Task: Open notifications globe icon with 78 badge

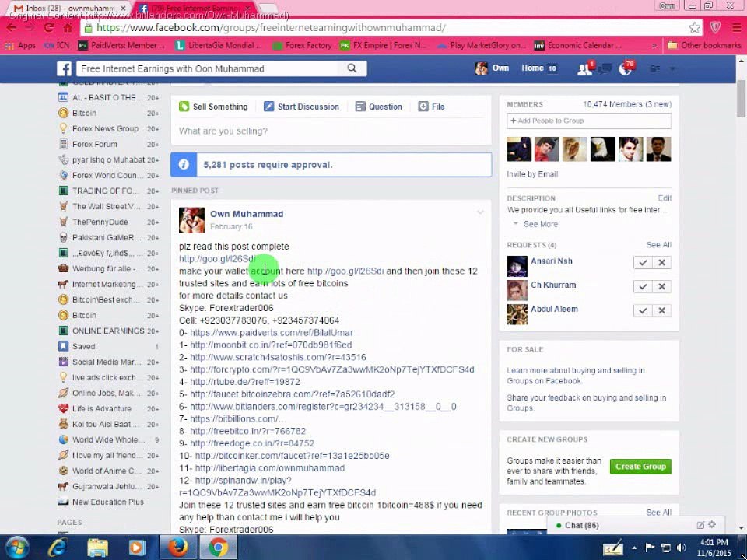Action: (626, 69)
